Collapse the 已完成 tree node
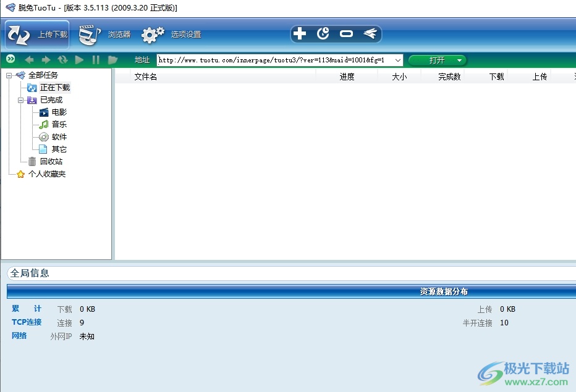Image resolution: width=576 pixels, height=392 pixels. (x=20, y=100)
